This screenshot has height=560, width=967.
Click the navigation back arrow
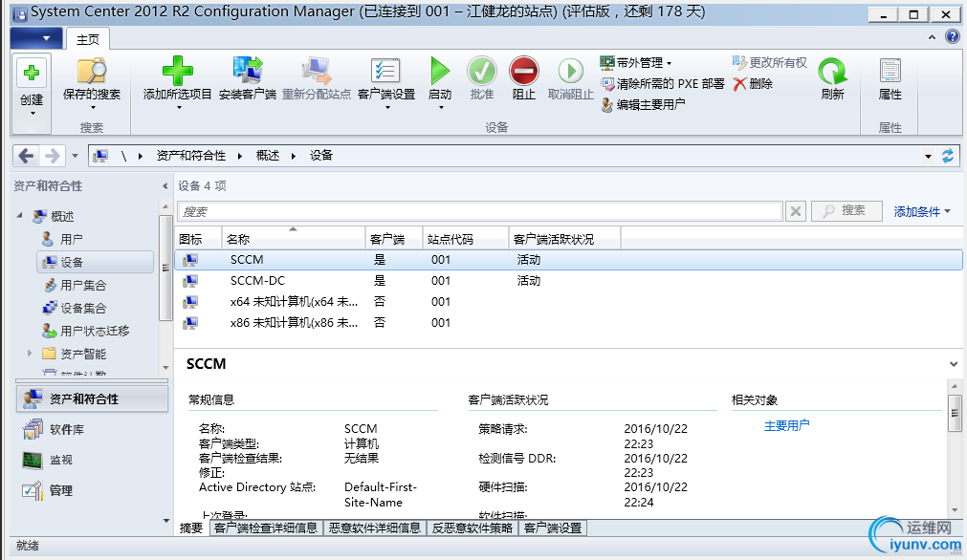coord(26,156)
